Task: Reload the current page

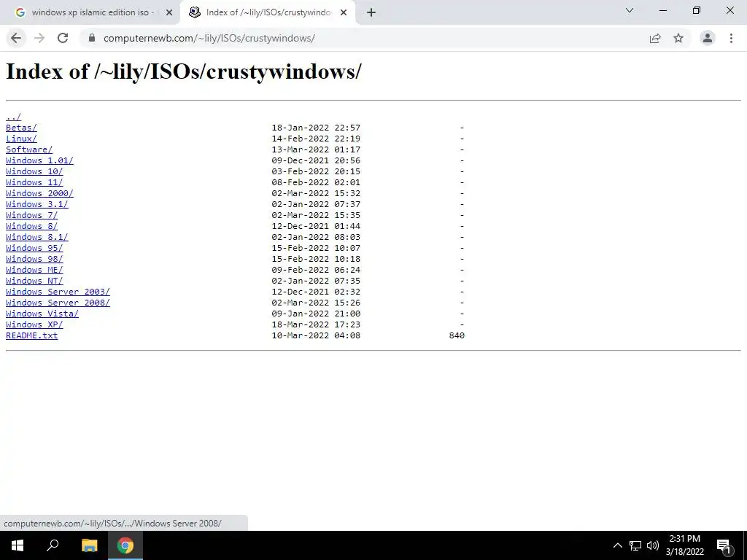Action: pos(63,38)
